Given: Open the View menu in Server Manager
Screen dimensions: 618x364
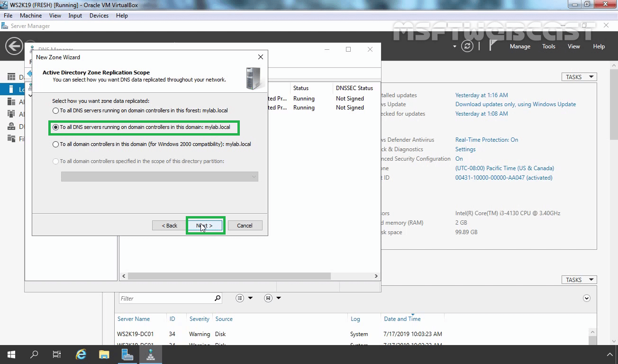Looking at the screenshot, I should 574,46.
